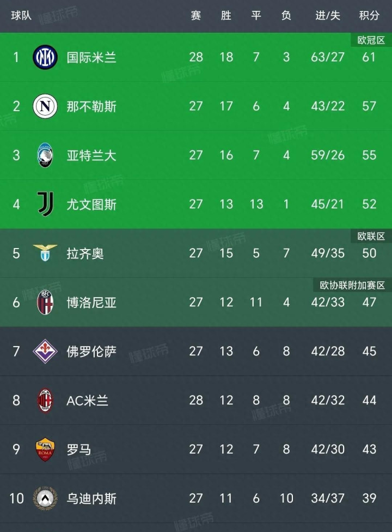Screen dimensions: 392x532
Task: Open the Juventus logo
Action: [45, 204]
